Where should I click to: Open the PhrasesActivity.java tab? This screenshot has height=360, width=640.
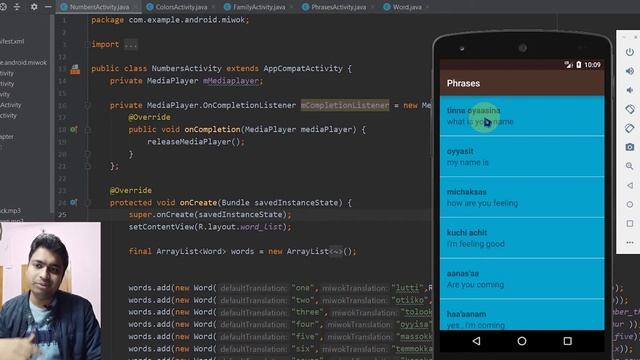pos(334,7)
